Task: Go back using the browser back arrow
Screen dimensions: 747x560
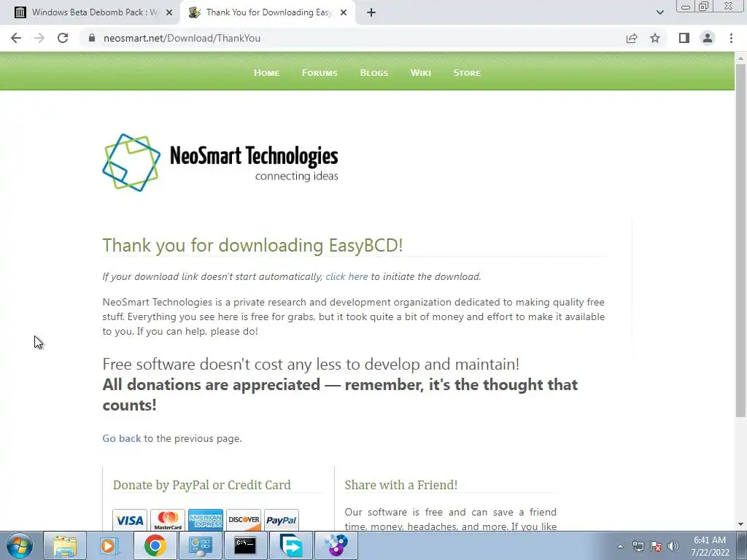Action: (16, 38)
